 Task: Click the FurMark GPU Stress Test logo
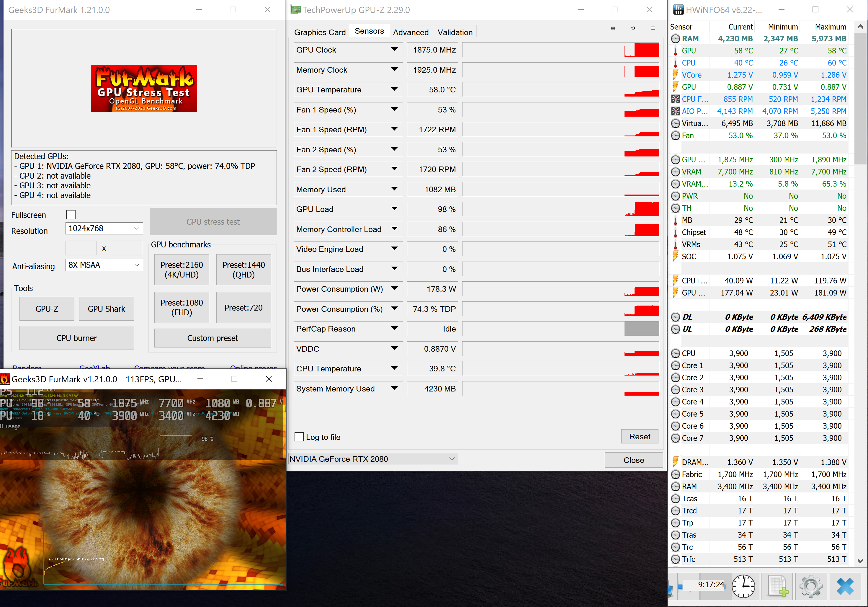click(144, 88)
